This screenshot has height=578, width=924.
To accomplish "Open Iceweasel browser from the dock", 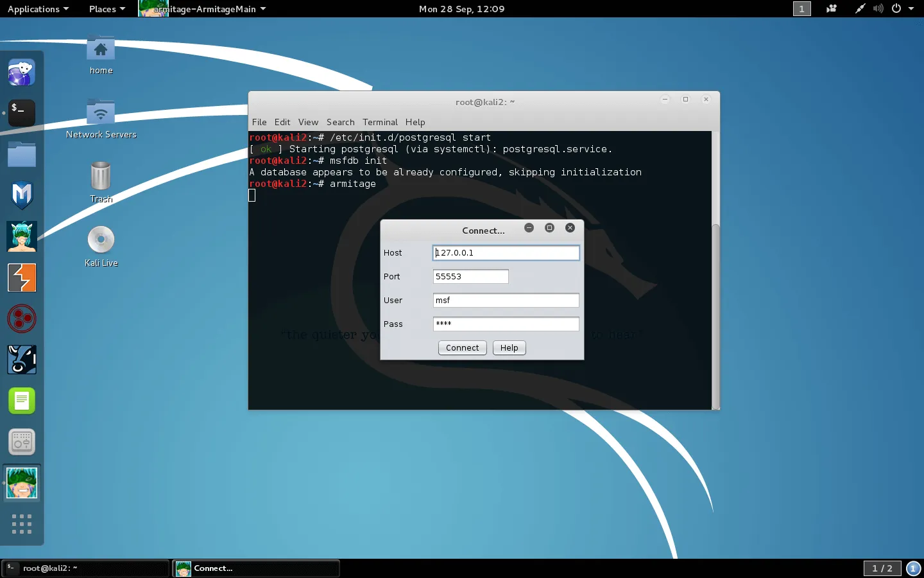I will (x=21, y=73).
